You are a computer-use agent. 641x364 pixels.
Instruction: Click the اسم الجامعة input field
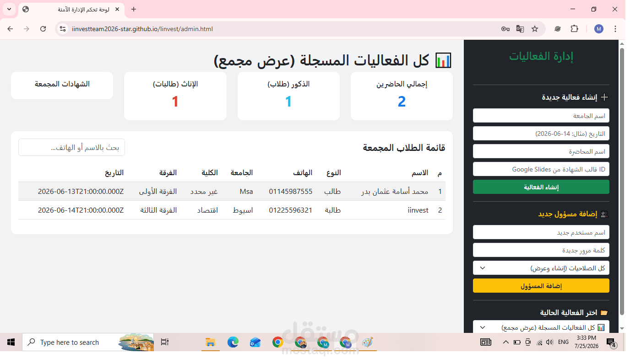pos(541,116)
